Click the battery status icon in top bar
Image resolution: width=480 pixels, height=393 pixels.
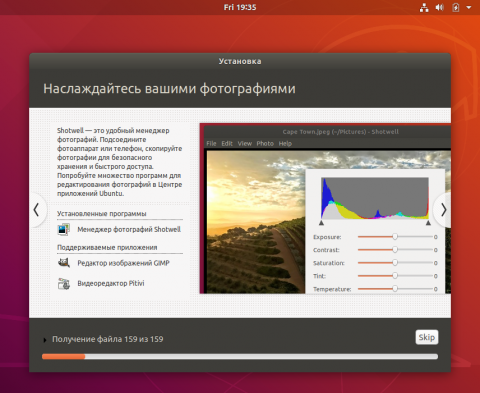(456, 7)
